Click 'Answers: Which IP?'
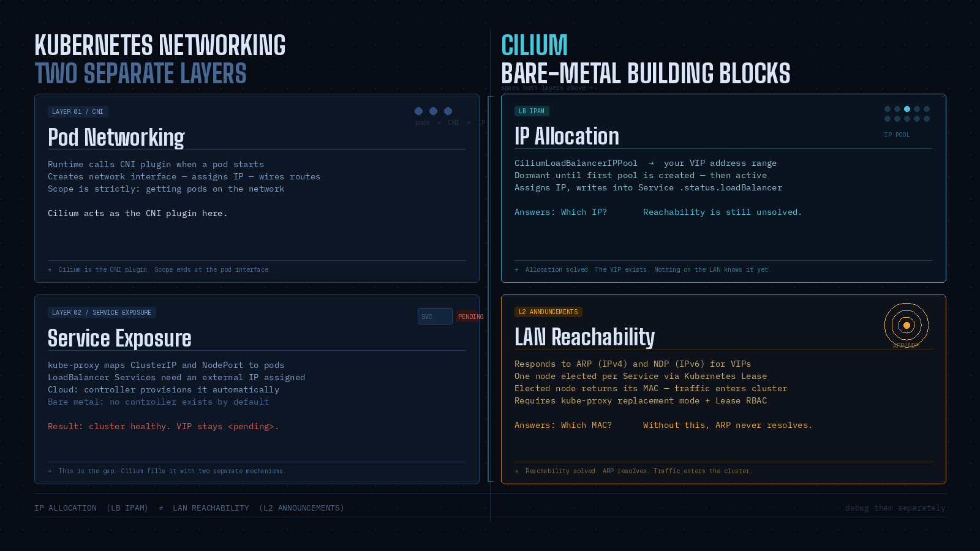Viewport: 980px width, 551px height. [x=560, y=212]
